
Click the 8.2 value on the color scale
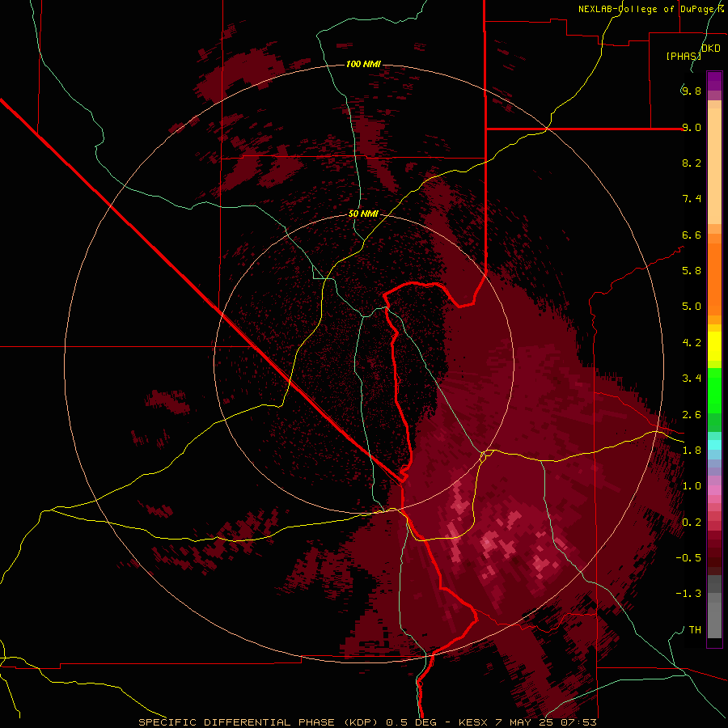(x=692, y=163)
